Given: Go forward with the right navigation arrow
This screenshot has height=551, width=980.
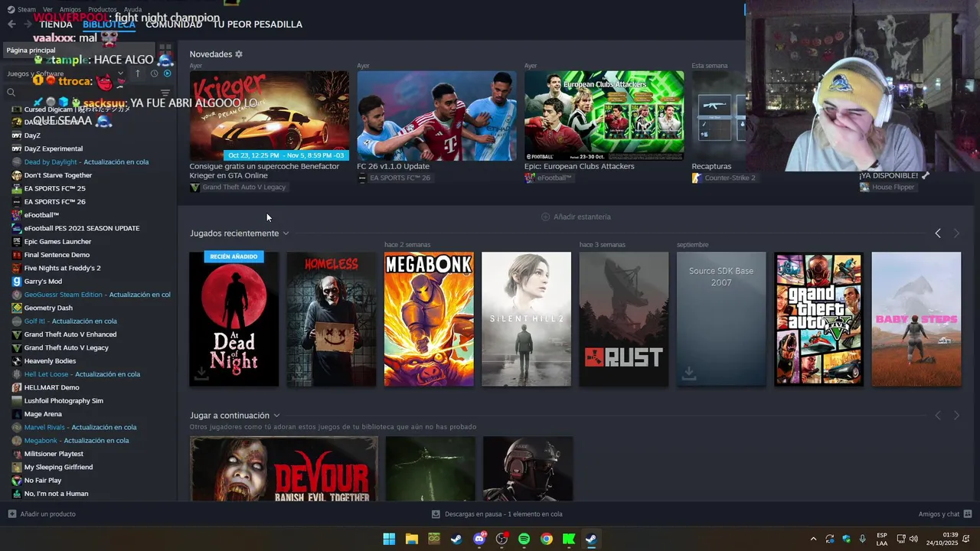Looking at the screenshot, I should pyautogui.click(x=28, y=24).
